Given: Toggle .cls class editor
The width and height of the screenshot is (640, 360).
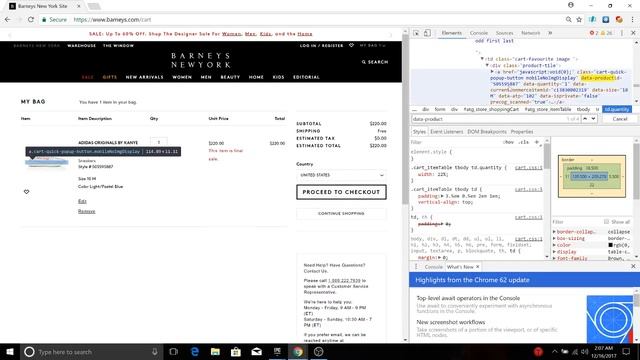Looking at the screenshot, I should (524, 142).
